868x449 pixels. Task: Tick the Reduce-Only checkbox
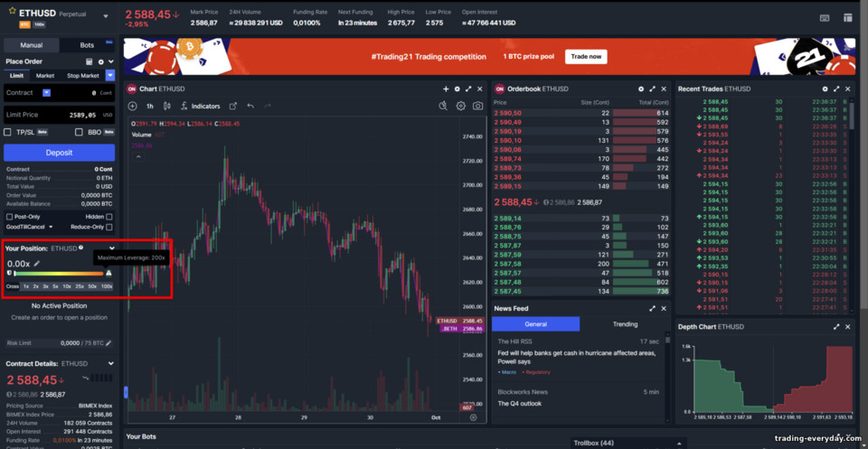coord(109,227)
